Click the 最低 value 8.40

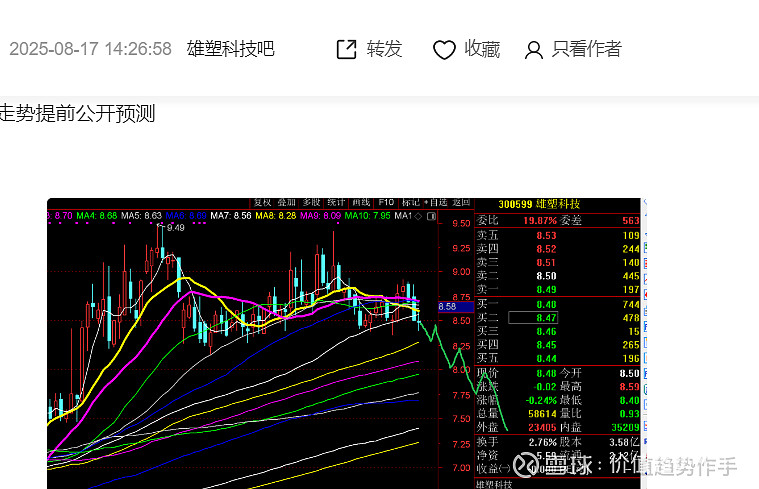(x=629, y=400)
